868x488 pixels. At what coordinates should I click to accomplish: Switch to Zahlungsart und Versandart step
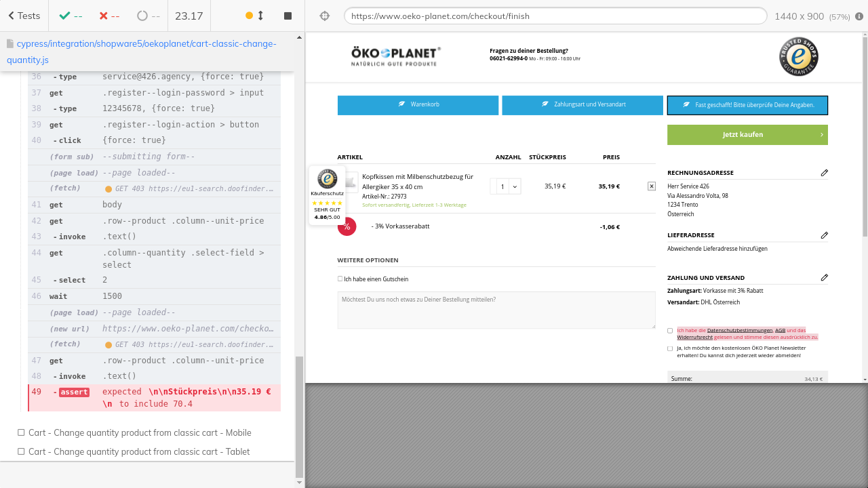point(583,105)
